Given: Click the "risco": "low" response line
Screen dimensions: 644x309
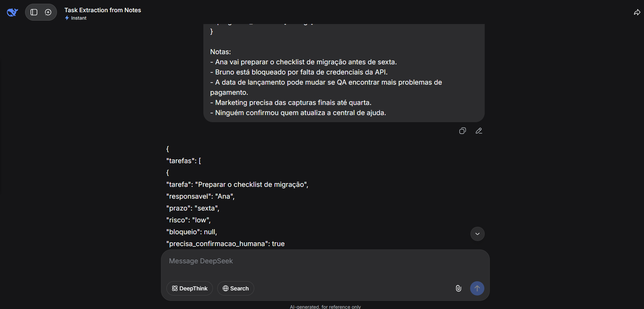Looking at the screenshot, I should (x=188, y=220).
